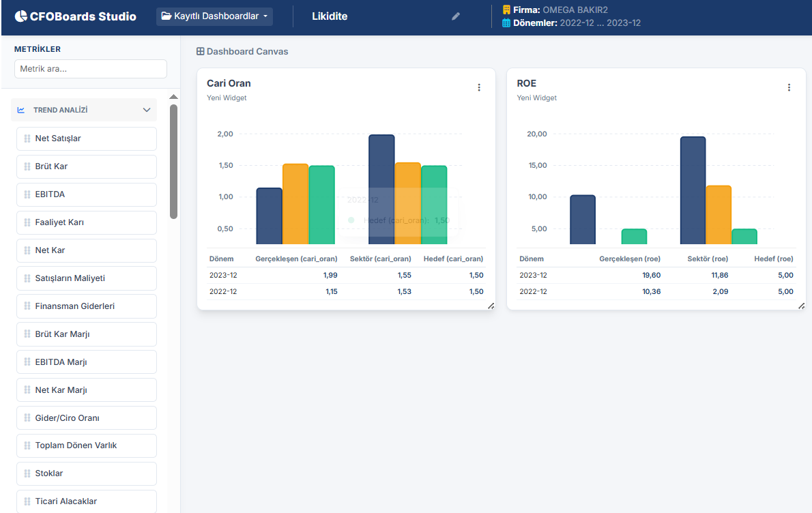Click the drag handle of Satışların Maliyeti
The image size is (812, 513).
pos(27,278)
